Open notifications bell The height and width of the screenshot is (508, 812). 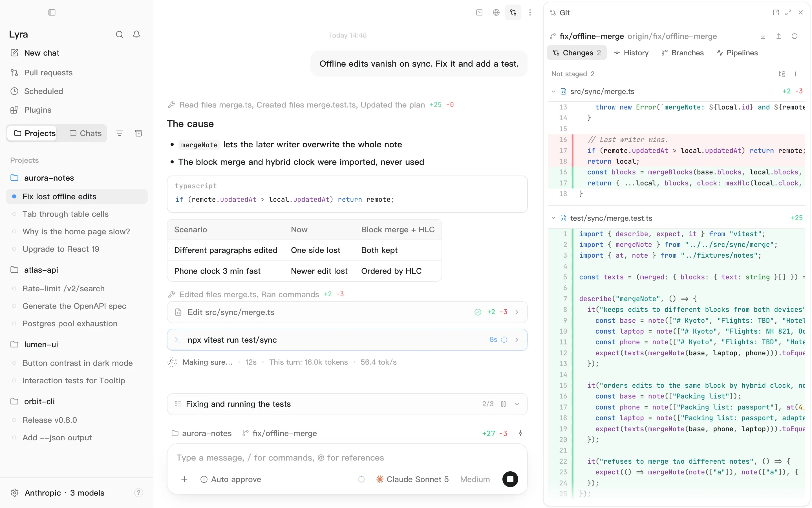136,34
